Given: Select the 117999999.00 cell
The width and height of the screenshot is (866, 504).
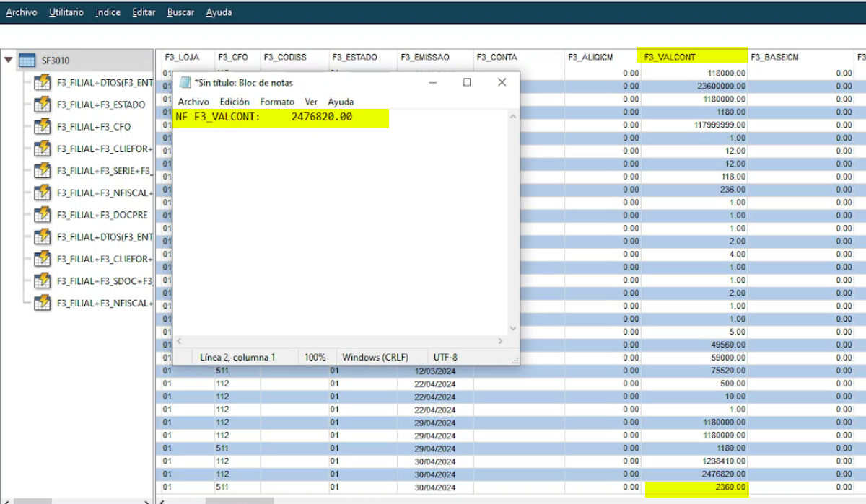Looking at the screenshot, I should coord(694,125).
